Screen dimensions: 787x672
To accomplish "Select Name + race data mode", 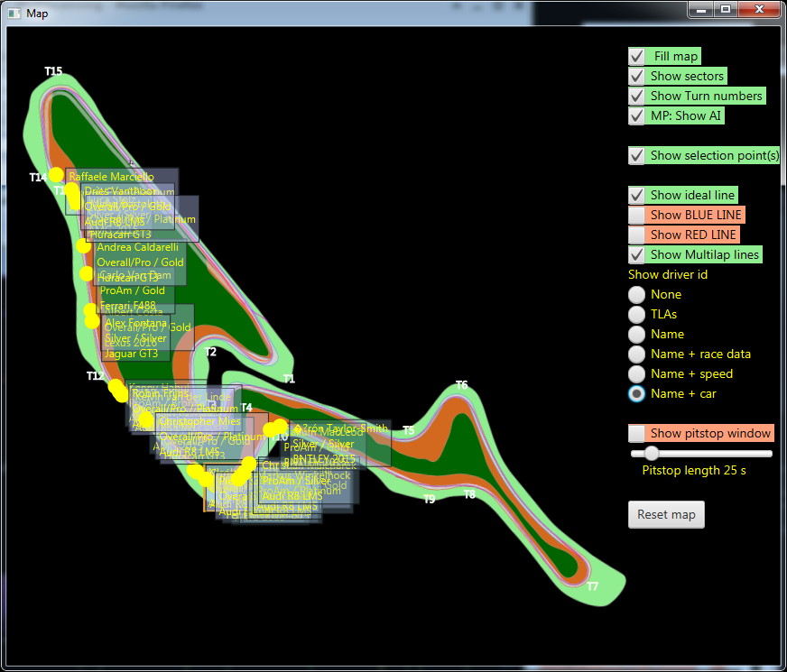I will point(634,354).
